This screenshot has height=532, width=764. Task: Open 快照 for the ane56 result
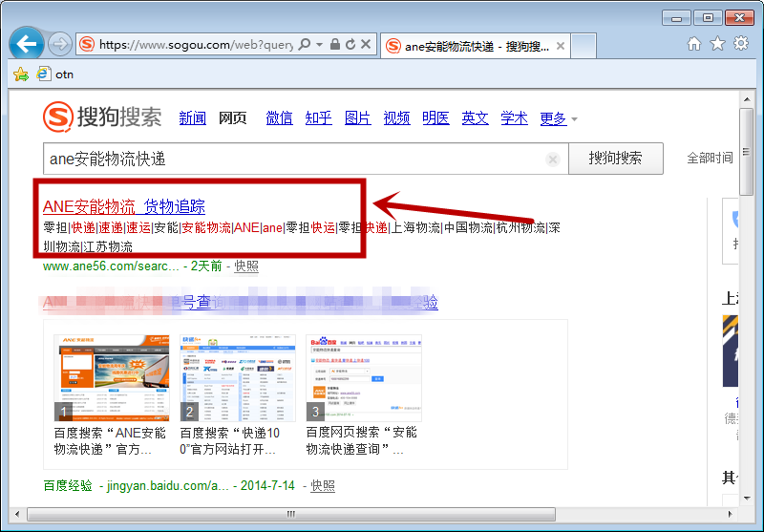coord(246,266)
